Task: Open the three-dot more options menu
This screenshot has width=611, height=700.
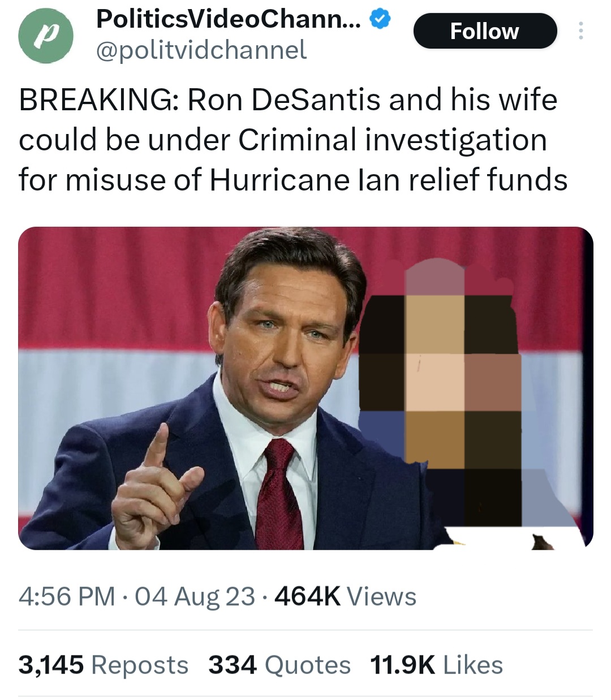Action: (580, 31)
